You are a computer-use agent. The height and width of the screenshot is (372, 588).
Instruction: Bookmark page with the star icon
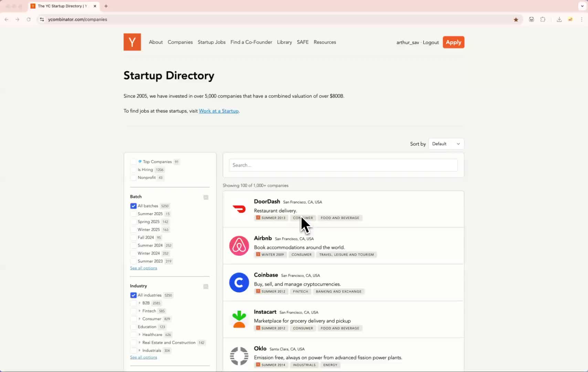pyautogui.click(x=516, y=20)
